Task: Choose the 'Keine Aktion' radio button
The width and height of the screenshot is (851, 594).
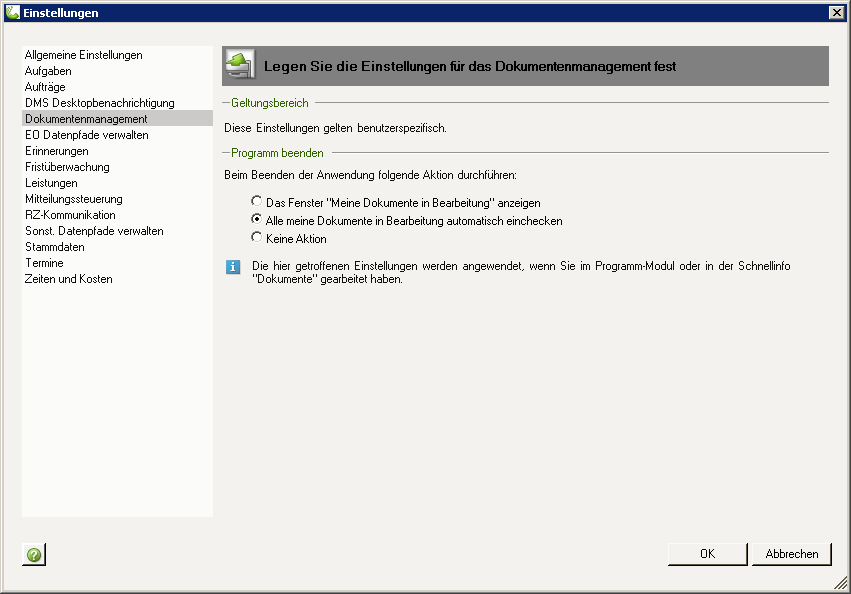Action: (x=257, y=238)
